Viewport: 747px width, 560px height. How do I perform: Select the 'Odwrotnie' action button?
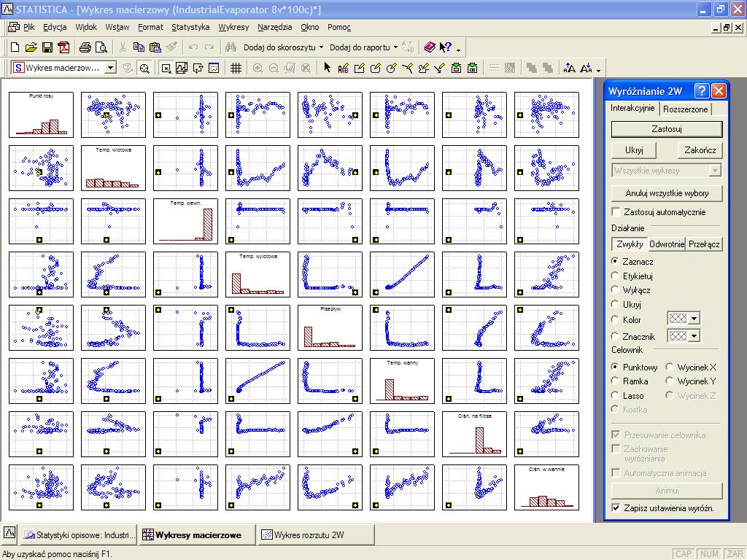coord(667,244)
